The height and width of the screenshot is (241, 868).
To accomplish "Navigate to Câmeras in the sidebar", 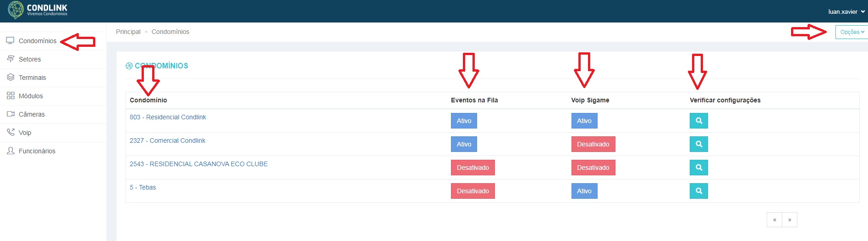I will tap(32, 114).
